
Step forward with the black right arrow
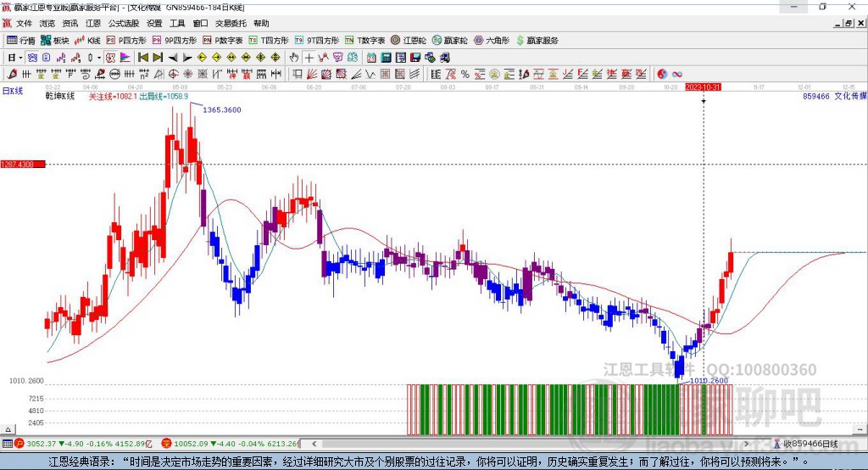click(186, 57)
